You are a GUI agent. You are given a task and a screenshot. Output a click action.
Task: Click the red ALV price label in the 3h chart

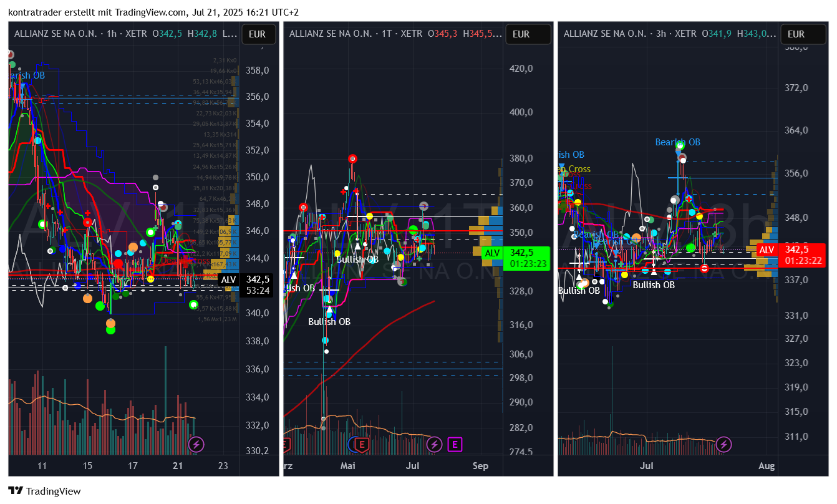[766, 250]
